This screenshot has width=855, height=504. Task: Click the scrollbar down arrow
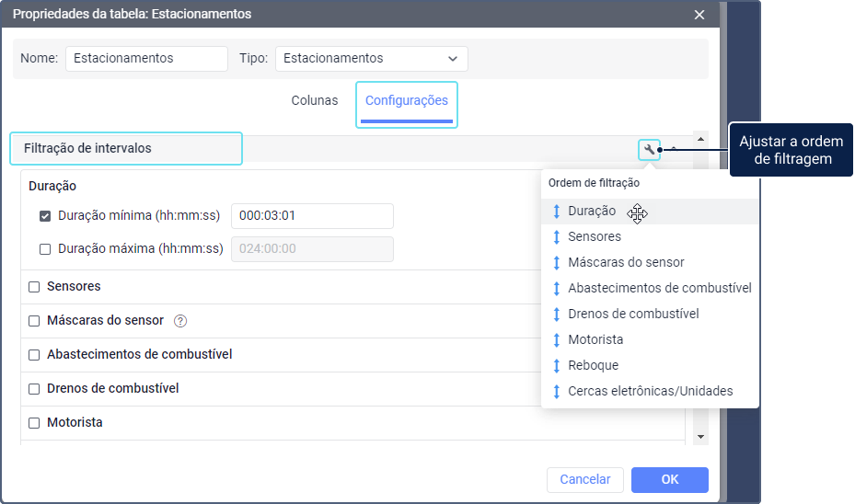click(700, 437)
